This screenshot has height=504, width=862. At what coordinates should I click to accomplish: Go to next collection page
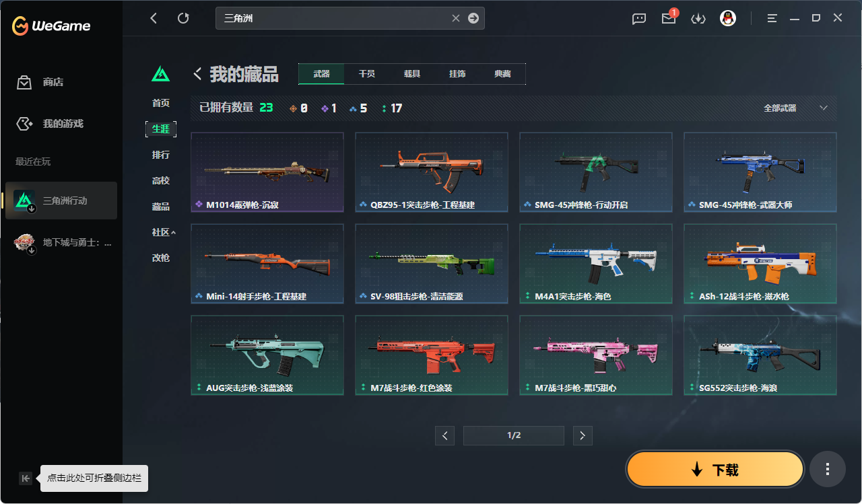point(583,435)
